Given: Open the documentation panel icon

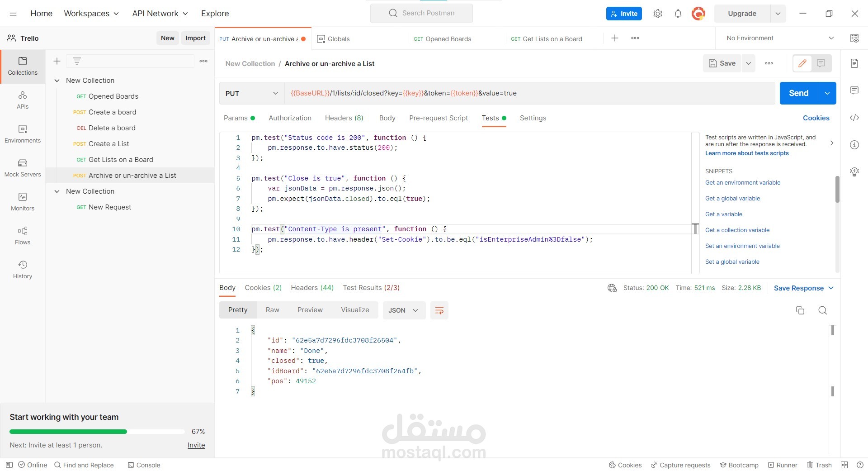Looking at the screenshot, I should click(x=854, y=63).
